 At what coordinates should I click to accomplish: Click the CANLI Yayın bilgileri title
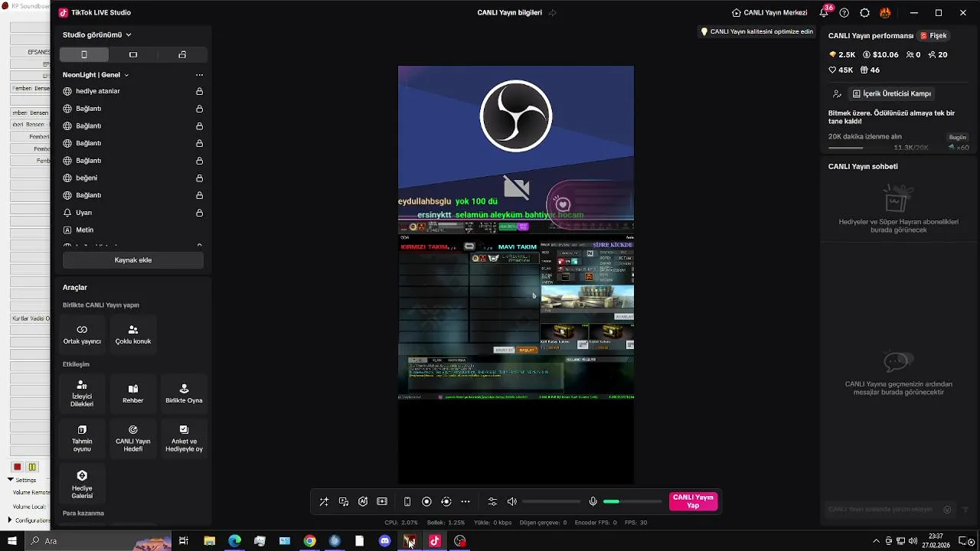[x=509, y=13]
